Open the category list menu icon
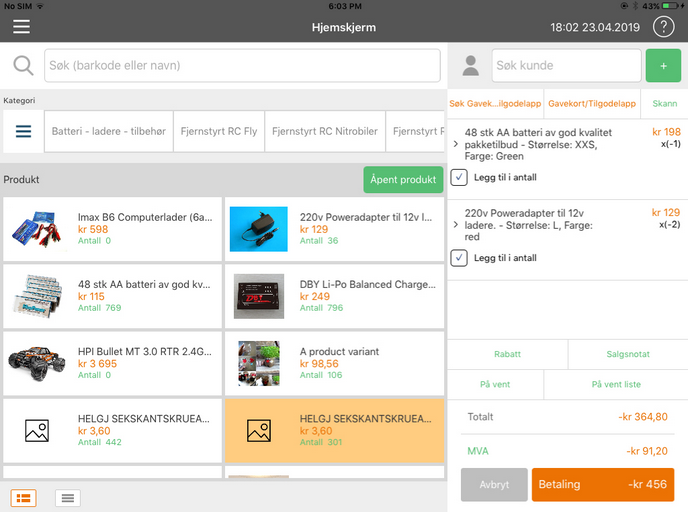Image resolution: width=688 pixels, height=512 pixels. pyautogui.click(x=23, y=132)
